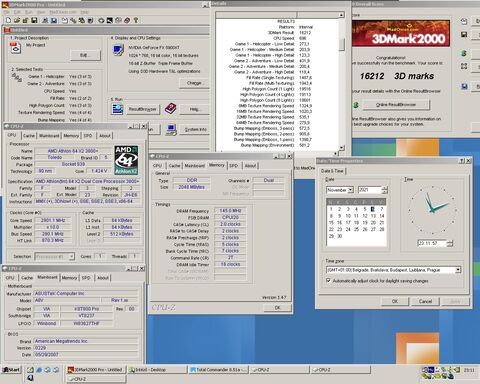The image size is (480, 384).
Task: Click the Change... button for display settings
Action: click(x=194, y=83)
